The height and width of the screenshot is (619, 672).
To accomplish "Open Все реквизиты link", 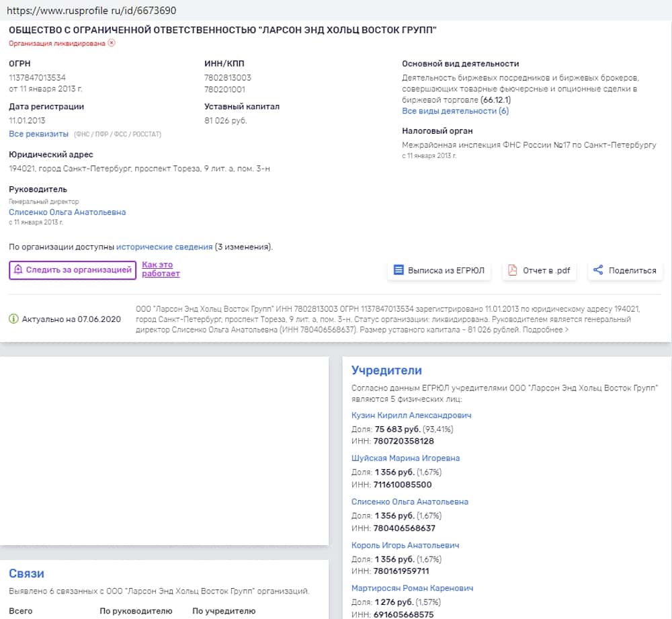I will click(x=38, y=134).
